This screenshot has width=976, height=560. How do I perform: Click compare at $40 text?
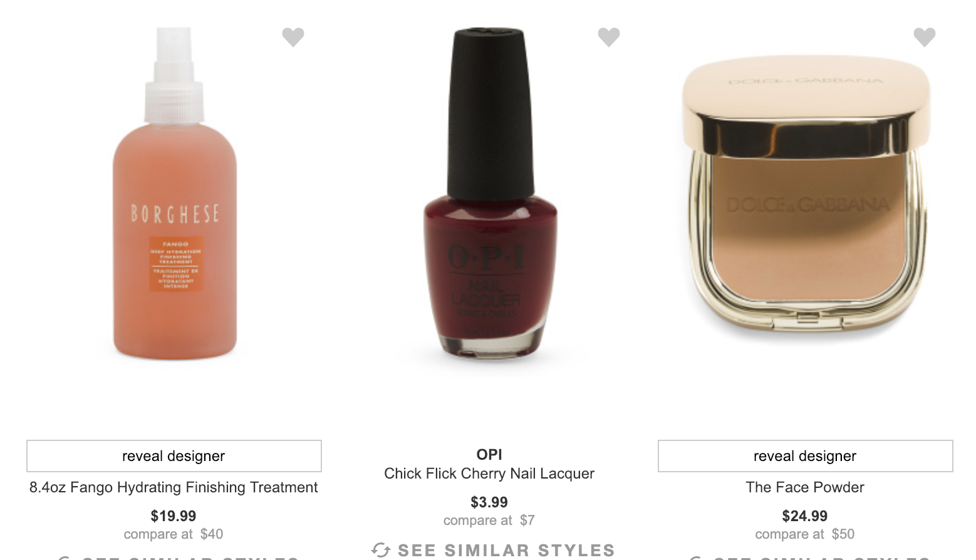(x=174, y=534)
